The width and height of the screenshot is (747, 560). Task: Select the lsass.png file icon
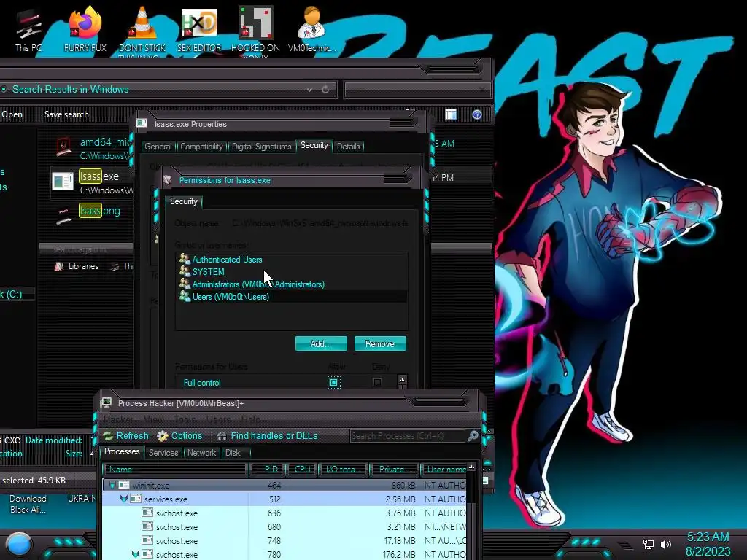[x=63, y=215]
